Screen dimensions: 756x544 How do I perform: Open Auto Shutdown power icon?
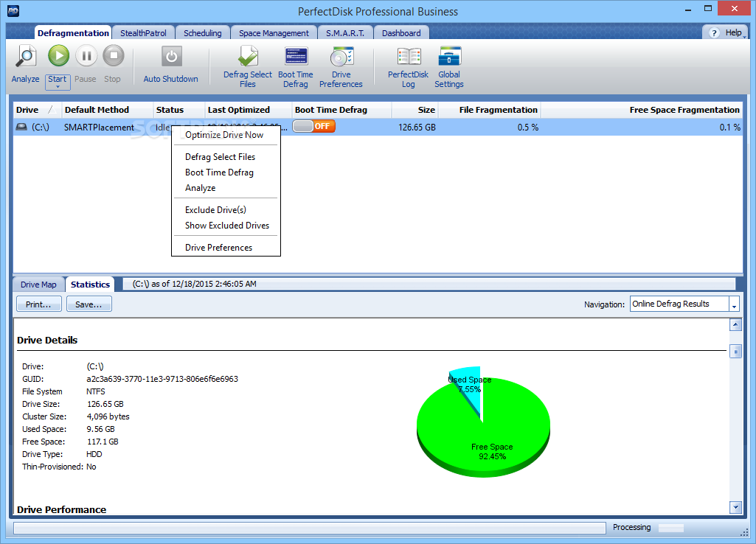click(171, 57)
